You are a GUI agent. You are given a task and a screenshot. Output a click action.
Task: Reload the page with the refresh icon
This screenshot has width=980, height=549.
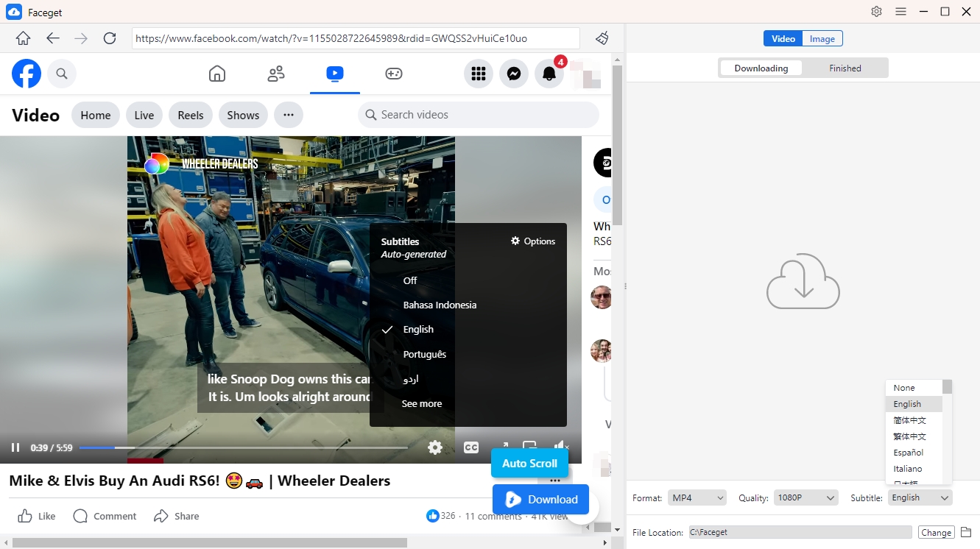[110, 38]
